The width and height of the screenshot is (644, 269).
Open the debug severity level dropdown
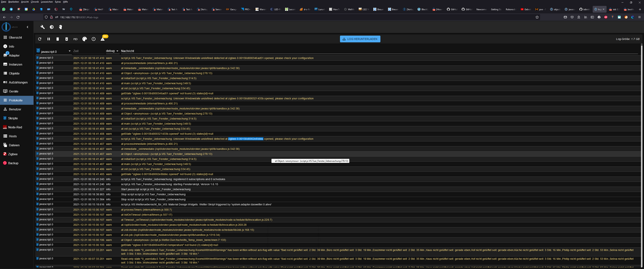pyautogui.click(x=112, y=51)
